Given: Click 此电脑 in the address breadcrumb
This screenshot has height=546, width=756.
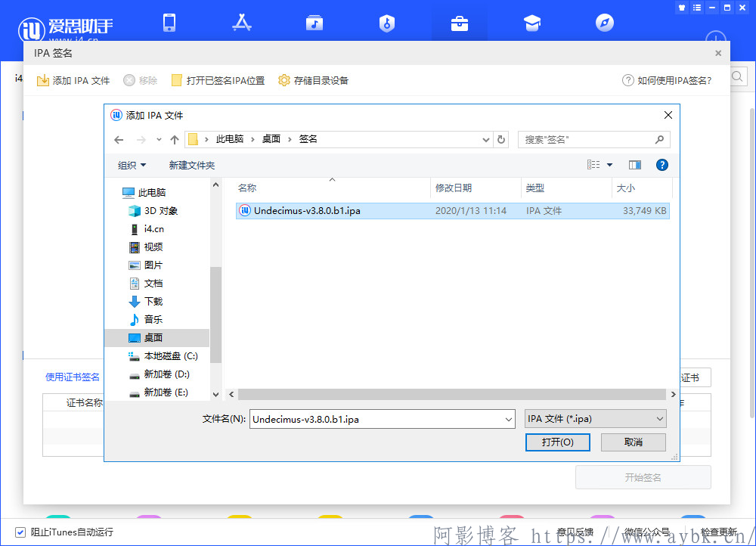Looking at the screenshot, I should coord(230,139).
